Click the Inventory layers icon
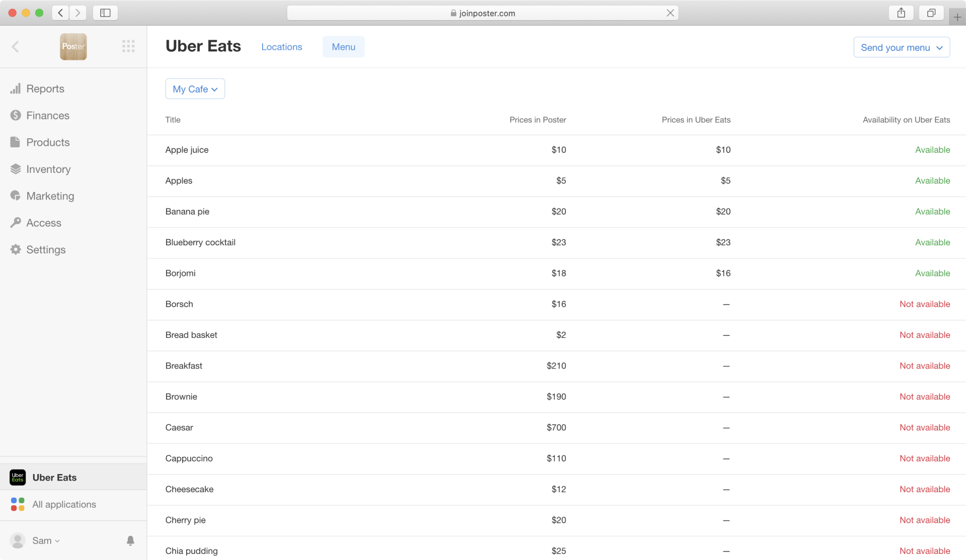 16,169
